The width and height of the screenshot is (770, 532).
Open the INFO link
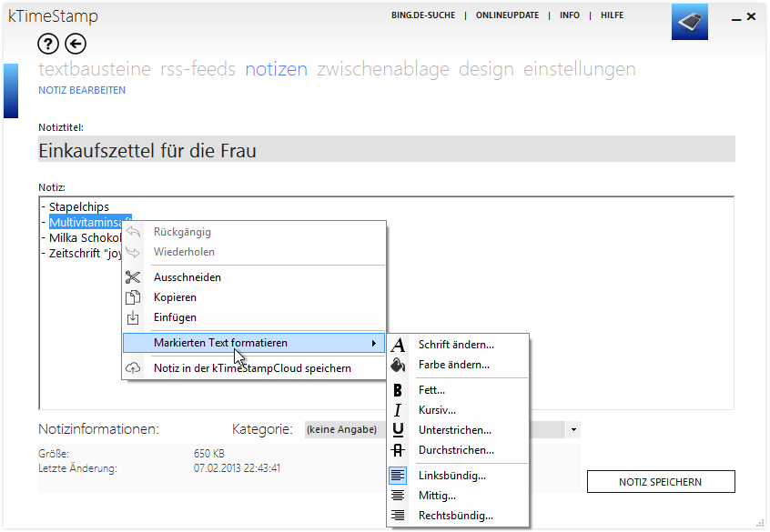[x=570, y=15]
